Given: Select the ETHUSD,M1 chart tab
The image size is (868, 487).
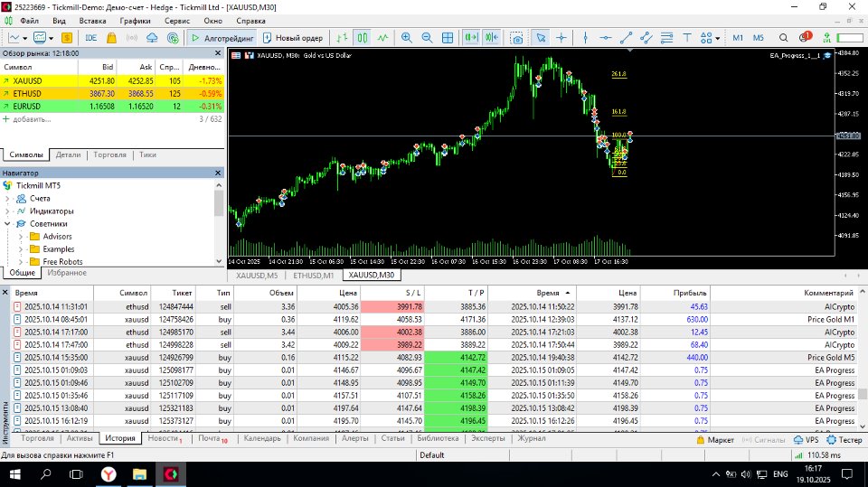Looking at the screenshot, I should (x=314, y=275).
